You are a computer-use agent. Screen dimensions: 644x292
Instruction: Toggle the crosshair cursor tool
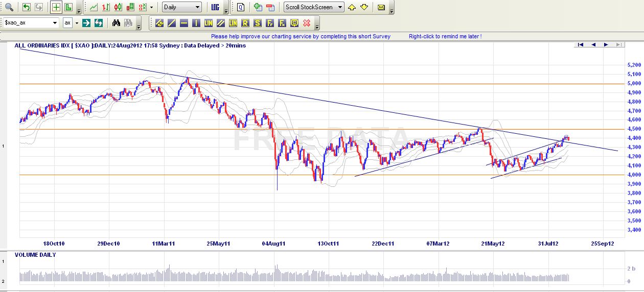pos(56,7)
